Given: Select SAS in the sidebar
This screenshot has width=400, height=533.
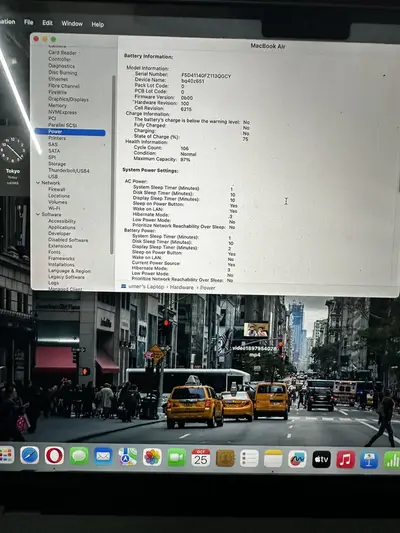Looking at the screenshot, I should tap(53, 144).
